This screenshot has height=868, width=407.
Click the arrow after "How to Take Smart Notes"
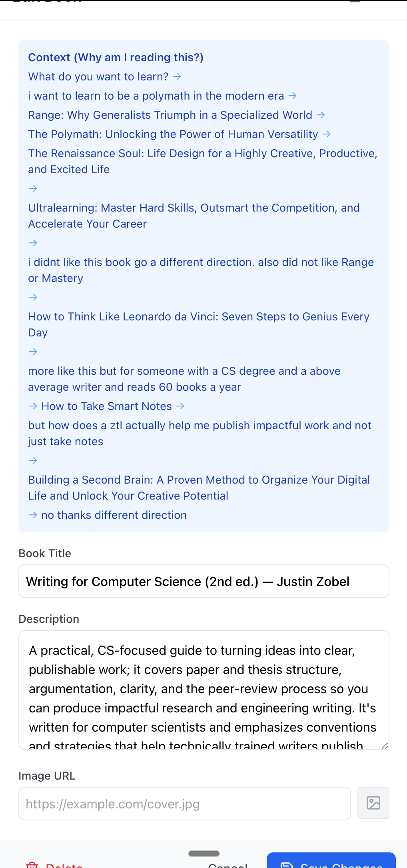pyautogui.click(x=180, y=406)
